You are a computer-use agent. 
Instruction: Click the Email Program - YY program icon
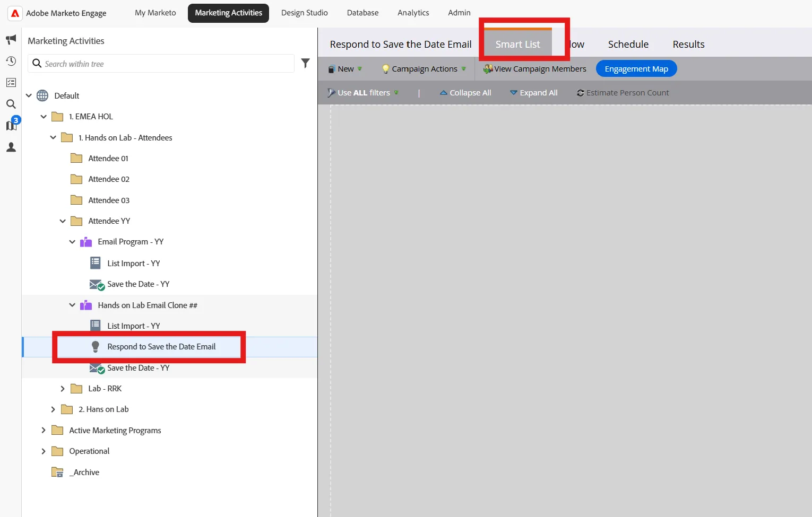(x=86, y=242)
